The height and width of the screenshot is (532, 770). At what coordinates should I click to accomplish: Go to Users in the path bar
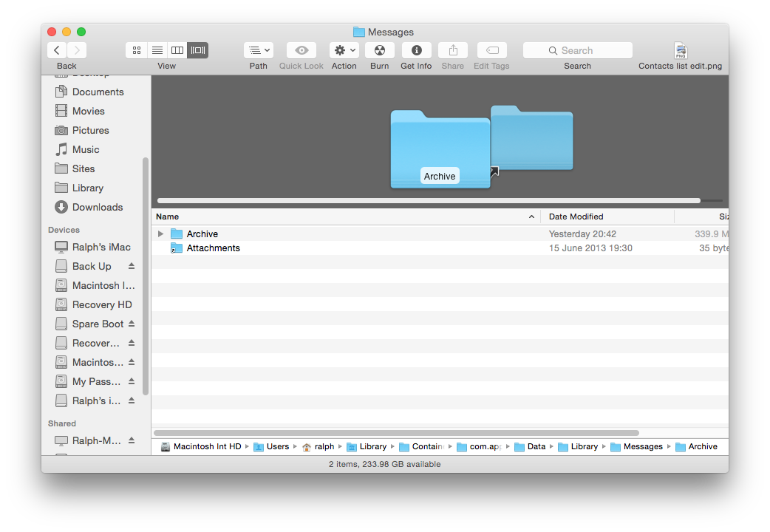(271, 446)
